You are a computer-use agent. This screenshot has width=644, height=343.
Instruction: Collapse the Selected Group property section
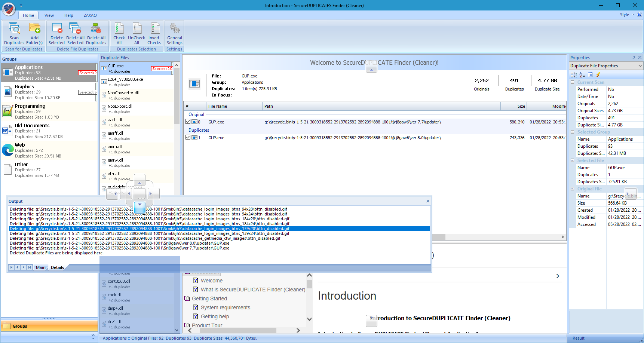point(572,132)
